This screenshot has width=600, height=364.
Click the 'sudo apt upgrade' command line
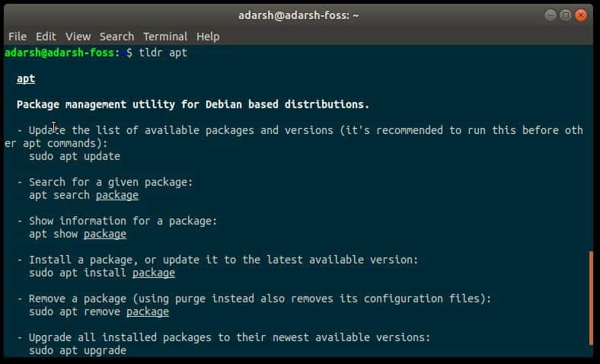point(78,350)
